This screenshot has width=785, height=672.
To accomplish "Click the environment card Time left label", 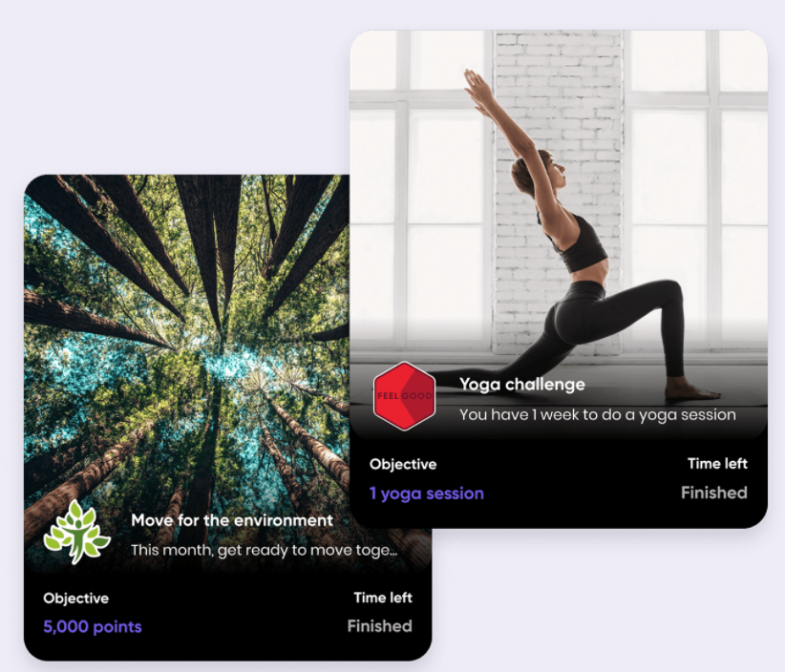I will pos(383,598).
